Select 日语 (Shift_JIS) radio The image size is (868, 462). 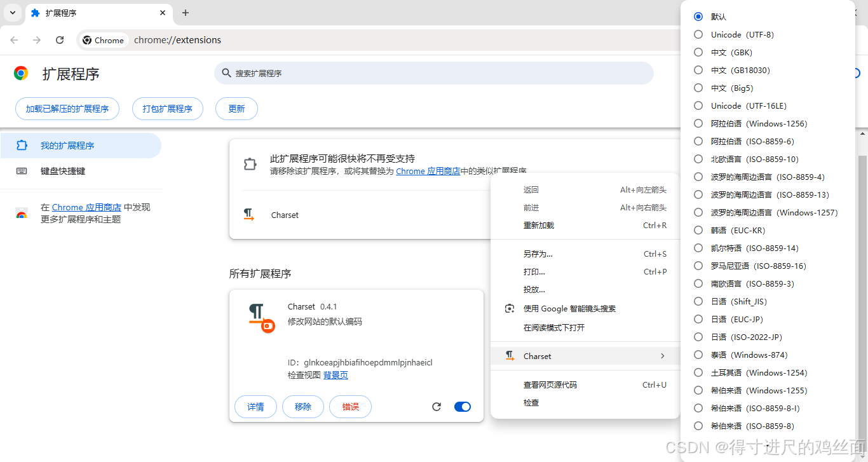(698, 301)
